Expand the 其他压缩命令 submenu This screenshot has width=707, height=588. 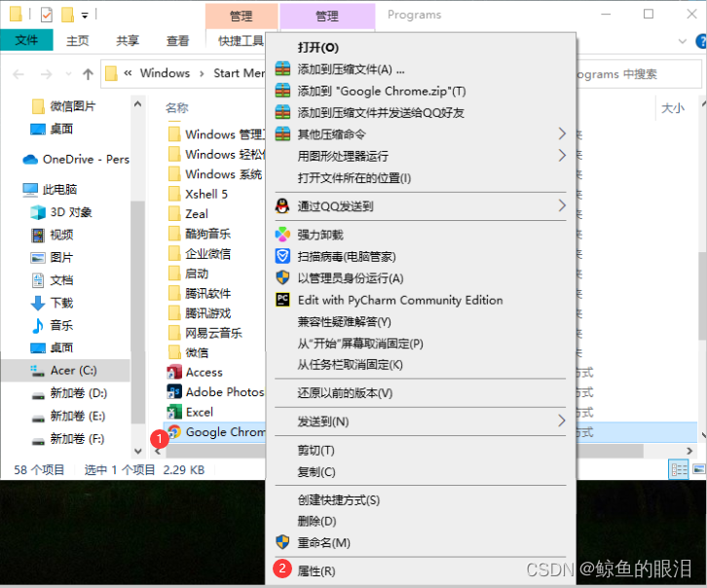561,133
